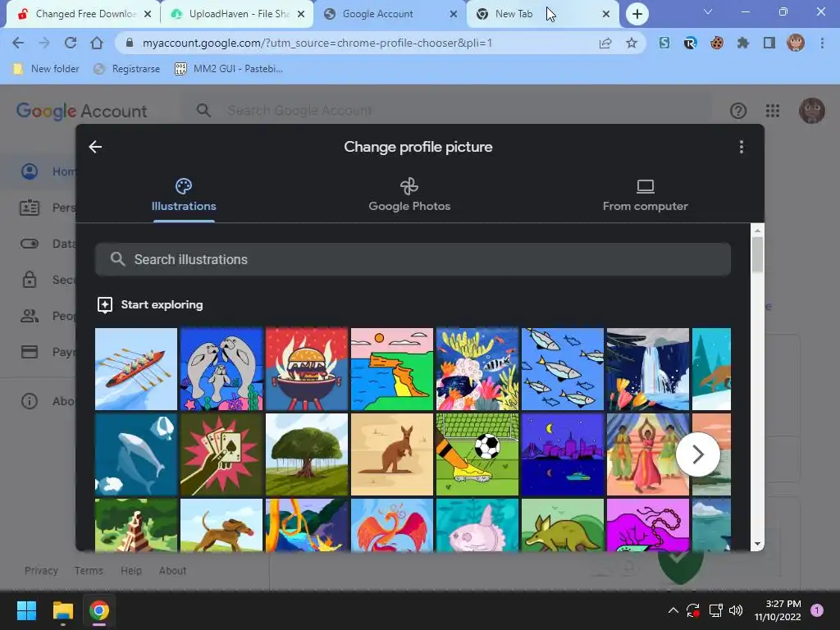Select the aardvark illustration
Viewport: 840px width, 630px height.
click(563, 525)
